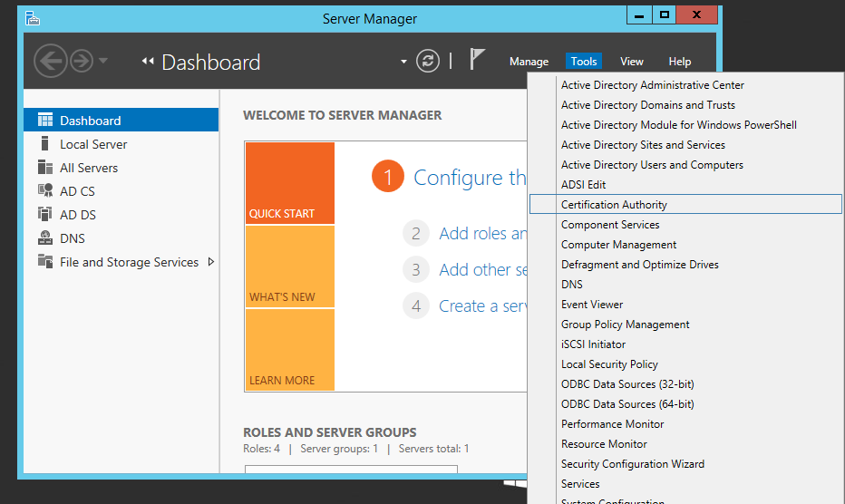Open navigation history dropdown beside forward arrow

click(103, 61)
